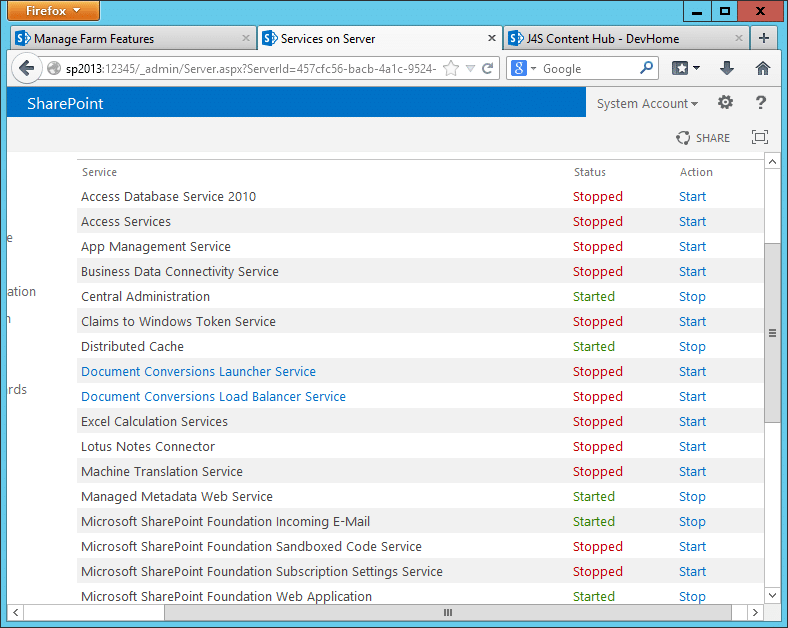This screenshot has width=788, height=628.
Task: Start Excel Calculation Services
Action: coord(692,422)
